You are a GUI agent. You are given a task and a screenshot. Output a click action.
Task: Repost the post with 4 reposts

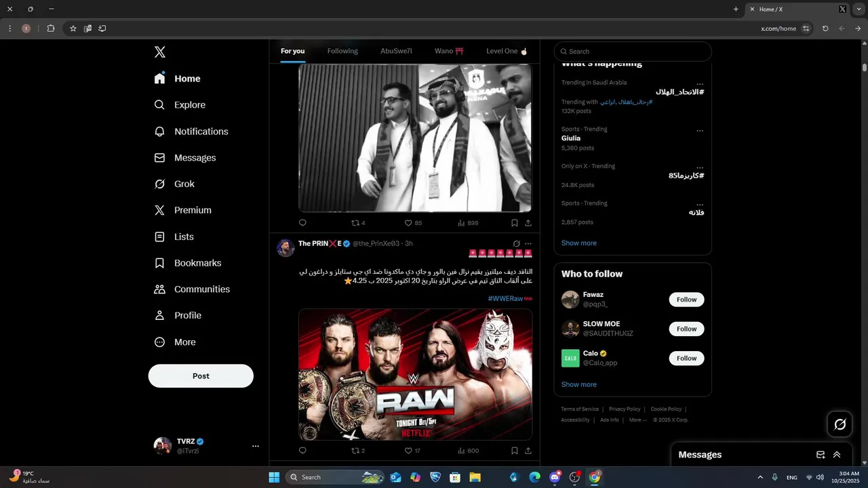[358, 223]
